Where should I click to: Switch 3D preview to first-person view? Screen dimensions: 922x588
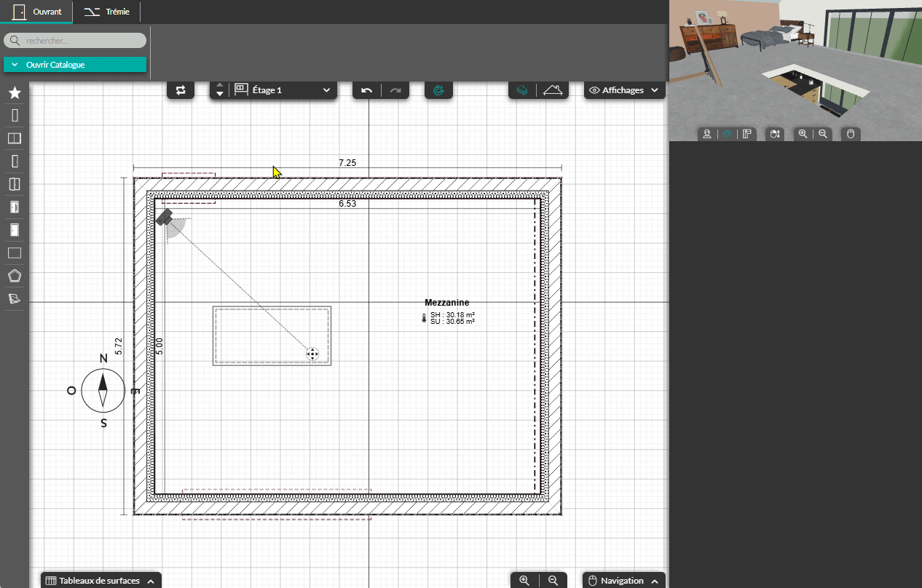(x=707, y=134)
